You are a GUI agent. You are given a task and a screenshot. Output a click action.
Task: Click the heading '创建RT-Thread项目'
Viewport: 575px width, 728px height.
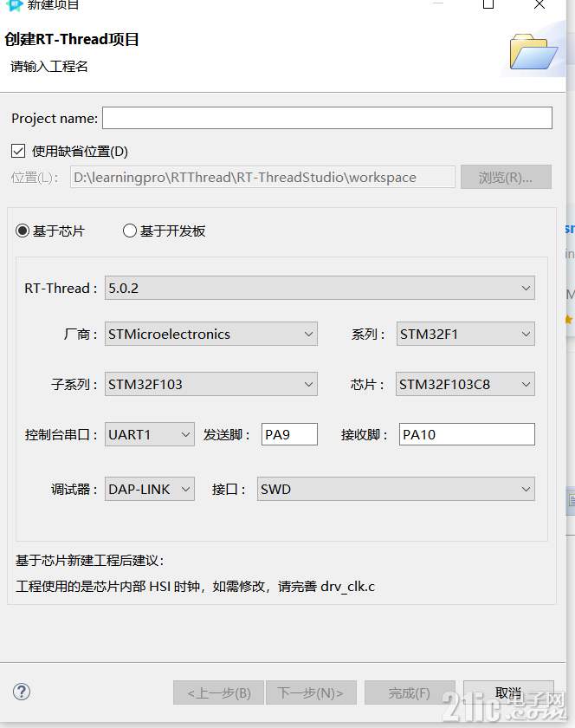72,40
